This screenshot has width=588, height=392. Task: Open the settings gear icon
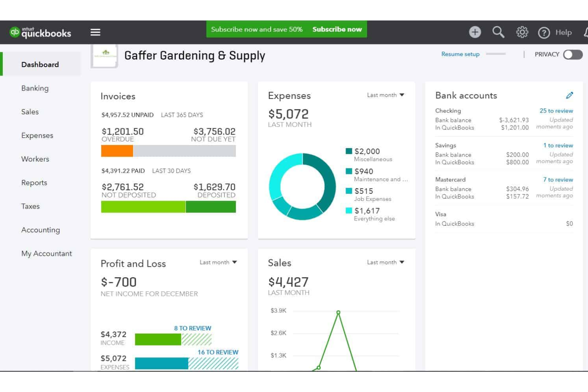[x=522, y=32]
